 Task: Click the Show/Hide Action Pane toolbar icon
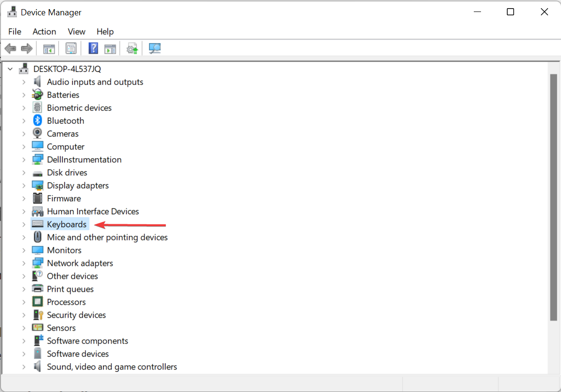[110, 49]
